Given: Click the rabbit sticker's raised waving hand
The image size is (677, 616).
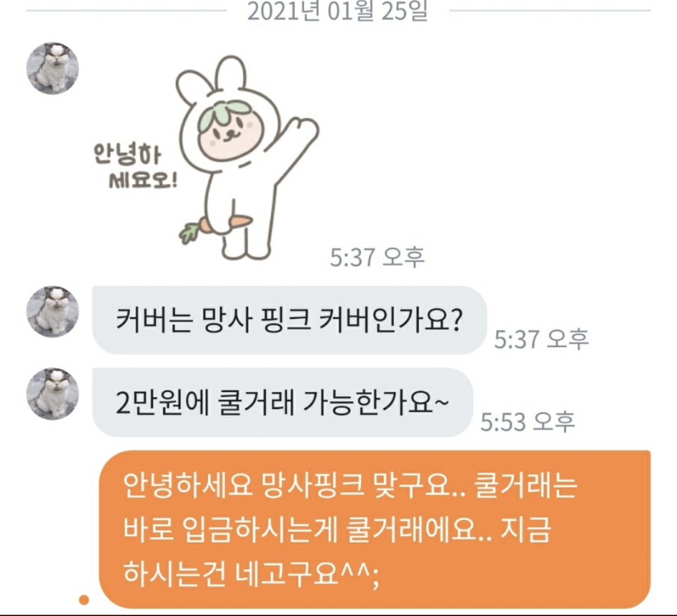Looking at the screenshot, I should (301, 131).
